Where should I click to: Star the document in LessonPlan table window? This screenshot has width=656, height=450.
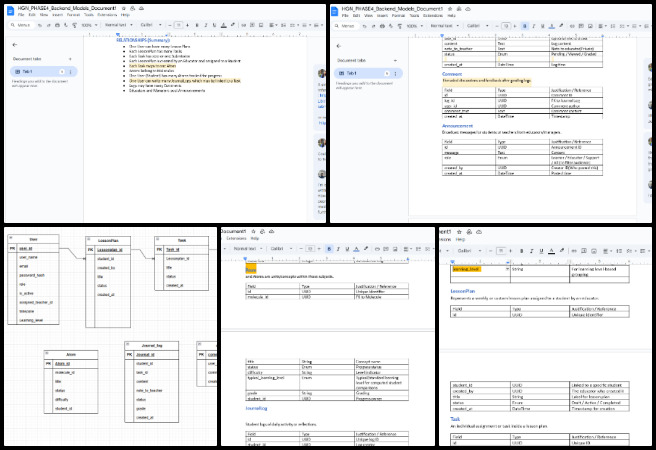coord(459,232)
